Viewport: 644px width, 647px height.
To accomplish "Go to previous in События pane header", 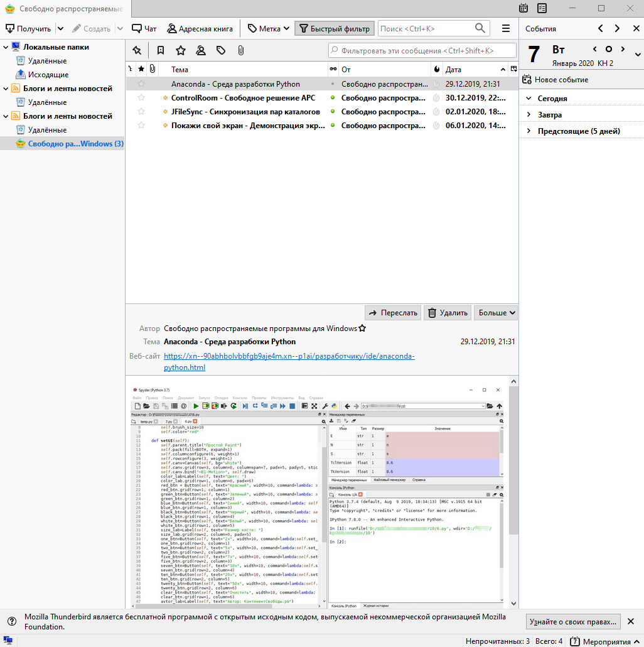I will (x=600, y=28).
